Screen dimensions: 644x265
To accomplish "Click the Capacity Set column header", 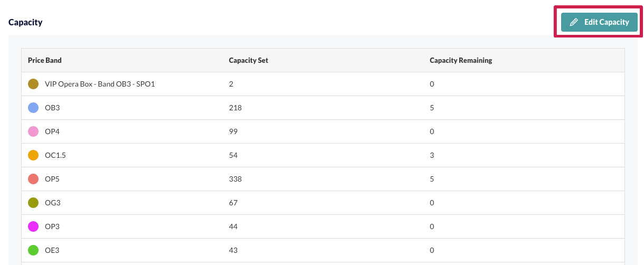I will [249, 60].
